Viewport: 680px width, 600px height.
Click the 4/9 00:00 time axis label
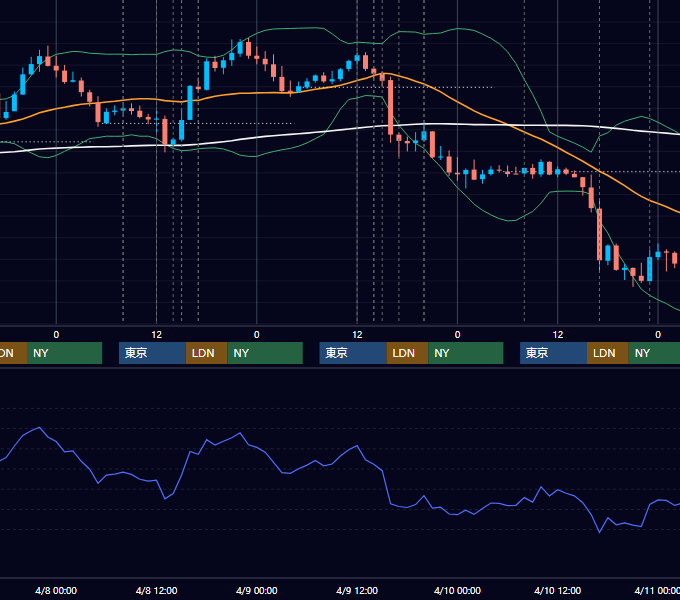(x=257, y=590)
